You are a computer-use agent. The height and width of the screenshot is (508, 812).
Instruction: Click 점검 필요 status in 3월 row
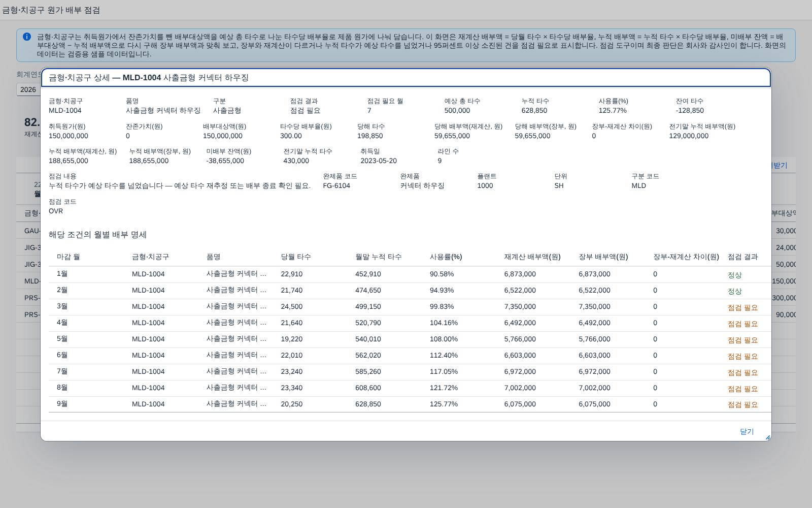[x=743, y=307]
